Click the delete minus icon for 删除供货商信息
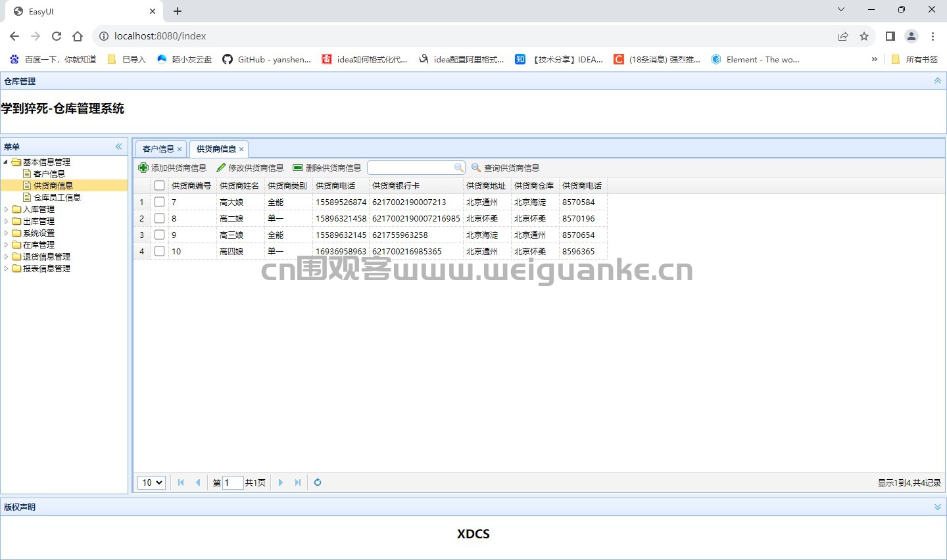Viewport: 947px width, 560px height. tap(298, 168)
